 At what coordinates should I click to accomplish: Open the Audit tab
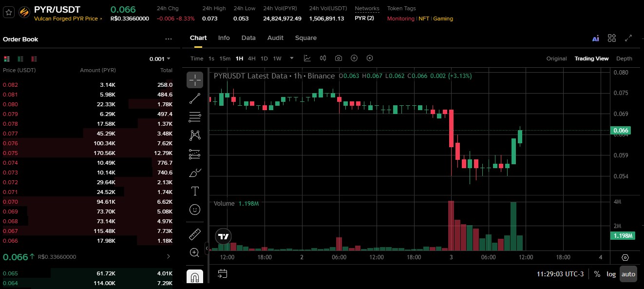pyautogui.click(x=275, y=38)
